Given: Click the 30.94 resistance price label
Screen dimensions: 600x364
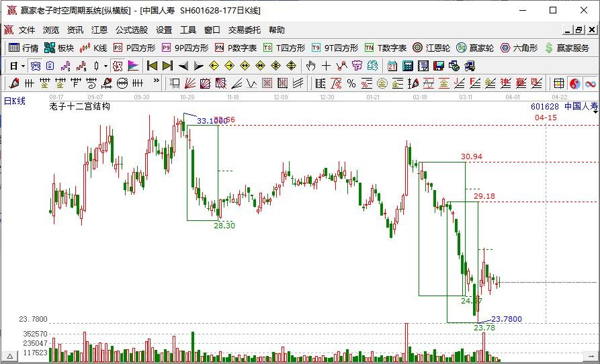Looking at the screenshot, I should click(x=472, y=156).
